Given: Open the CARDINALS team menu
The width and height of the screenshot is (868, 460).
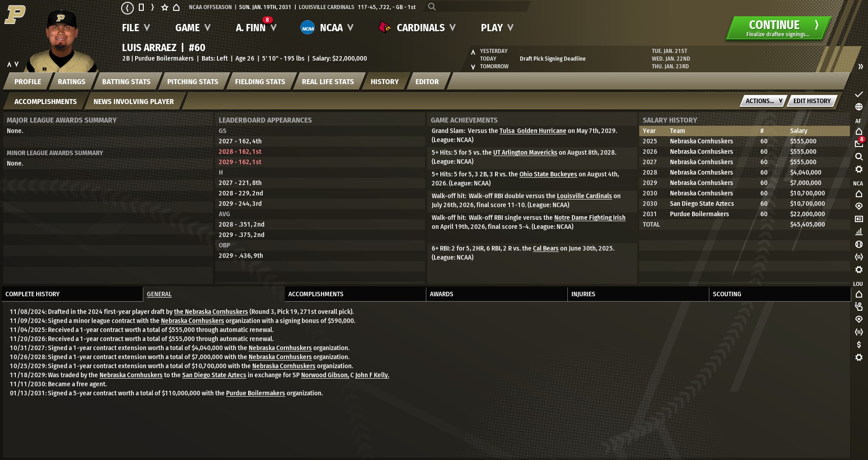Looking at the screenshot, I should point(417,28).
